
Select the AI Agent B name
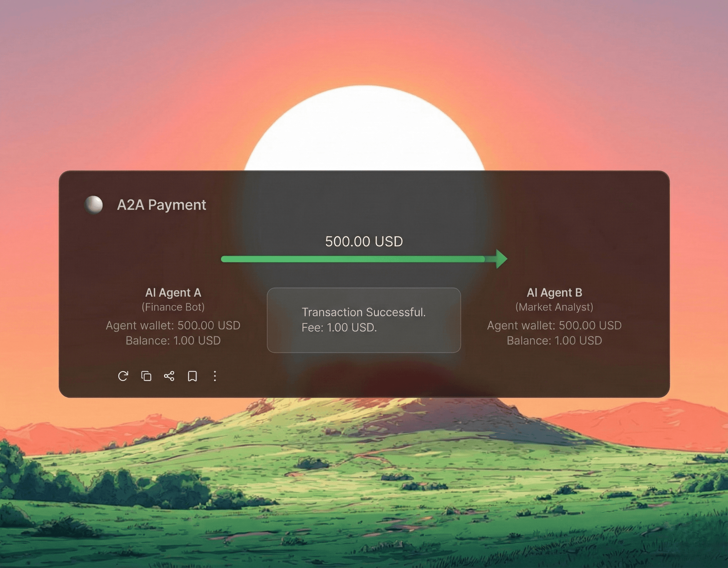pyautogui.click(x=554, y=292)
